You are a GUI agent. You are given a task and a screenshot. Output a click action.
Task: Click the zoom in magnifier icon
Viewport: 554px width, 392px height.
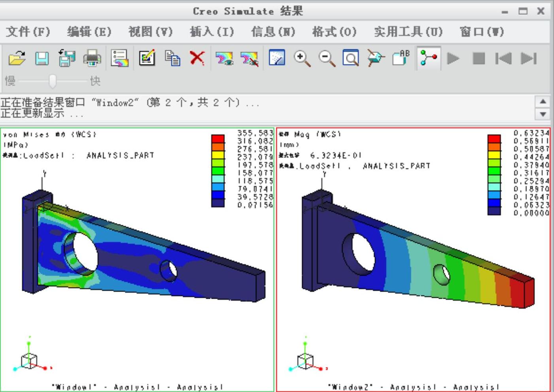[302, 59]
